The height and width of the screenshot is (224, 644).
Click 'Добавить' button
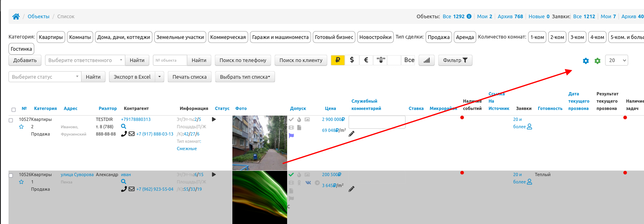point(25,60)
